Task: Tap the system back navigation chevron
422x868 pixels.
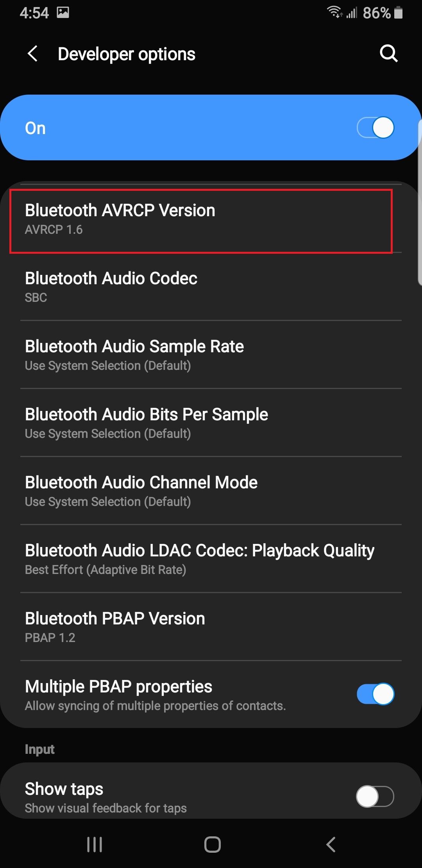Action: click(x=331, y=844)
